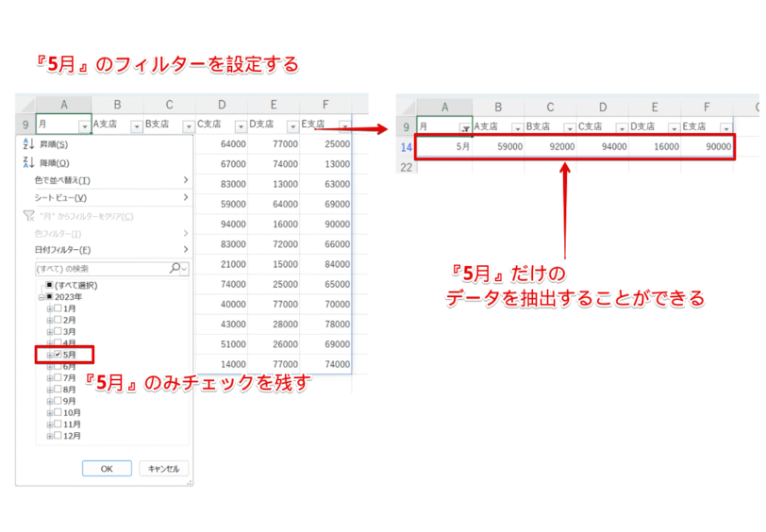The height and width of the screenshot is (532, 766).
Task: Click cell 25000 in left sheet column F
Action: pyautogui.click(x=325, y=144)
